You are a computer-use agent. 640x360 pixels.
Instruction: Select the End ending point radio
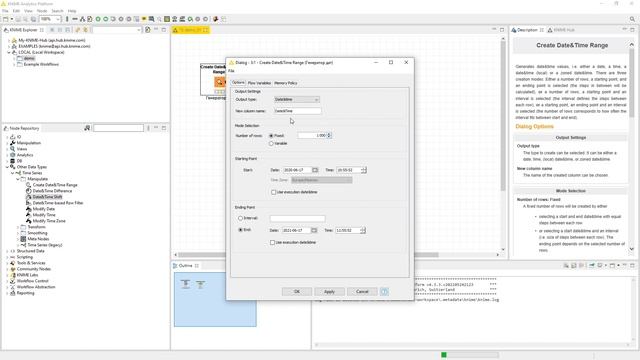(240, 230)
